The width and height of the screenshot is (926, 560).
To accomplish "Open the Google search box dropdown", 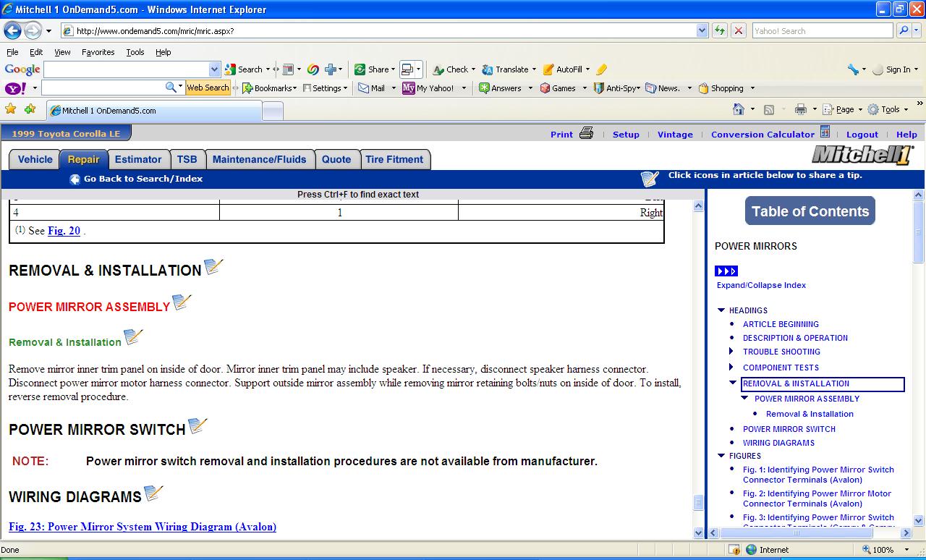I will pos(214,69).
